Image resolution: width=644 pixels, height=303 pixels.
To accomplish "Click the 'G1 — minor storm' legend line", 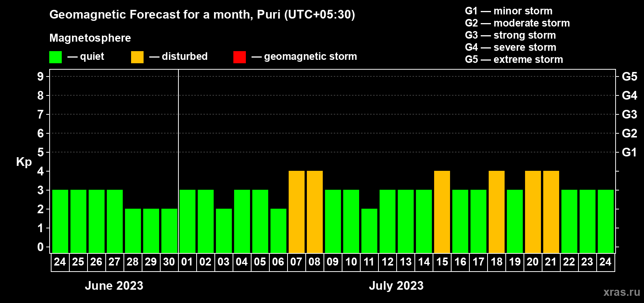I will 509,11.
